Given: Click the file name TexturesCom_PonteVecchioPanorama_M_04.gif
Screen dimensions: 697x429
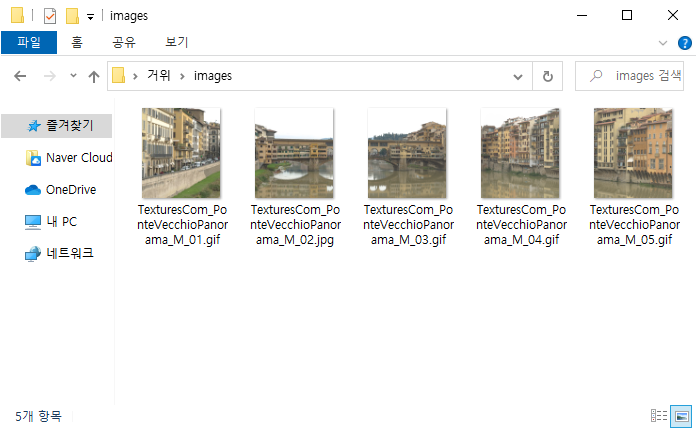Looking at the screenshot, I should click(521, 225).
